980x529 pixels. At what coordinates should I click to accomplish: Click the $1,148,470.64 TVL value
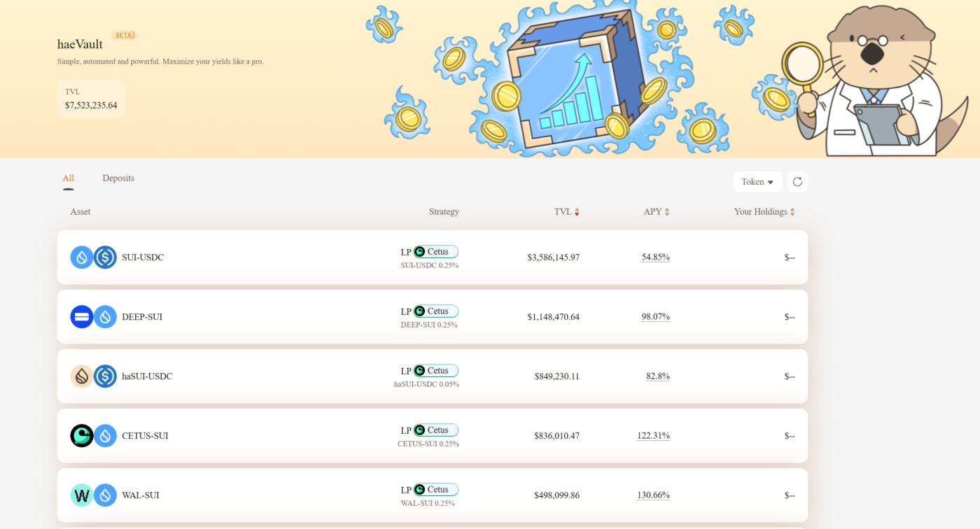coord(553,317)
